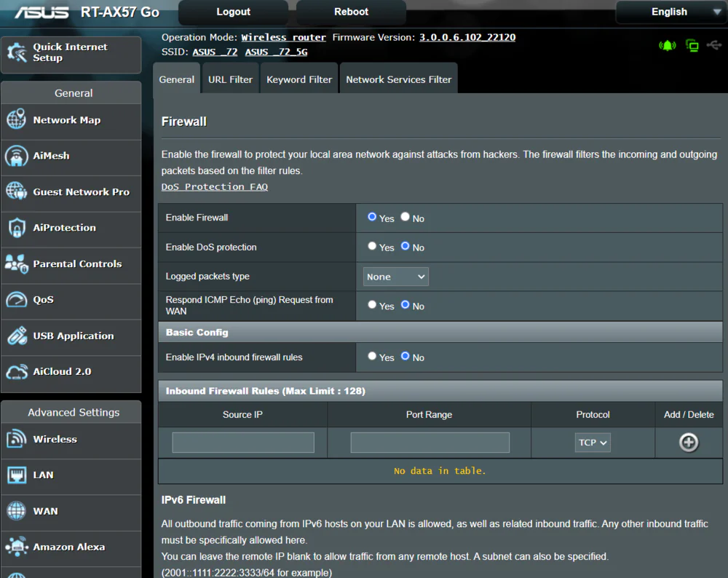This screenshot has width=728, height=578.
Task: Select Yes for Respond ICMP Echo Request
Action: coord(372,304)
